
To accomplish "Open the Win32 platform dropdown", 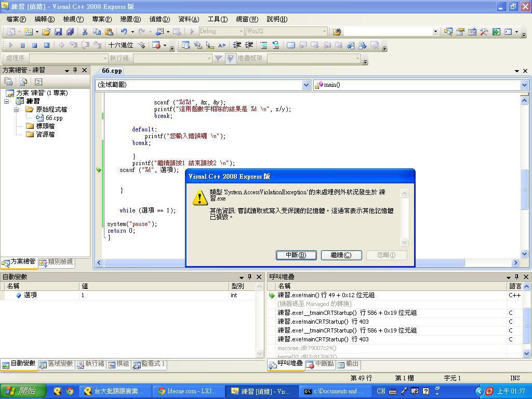I will point(324,32).
